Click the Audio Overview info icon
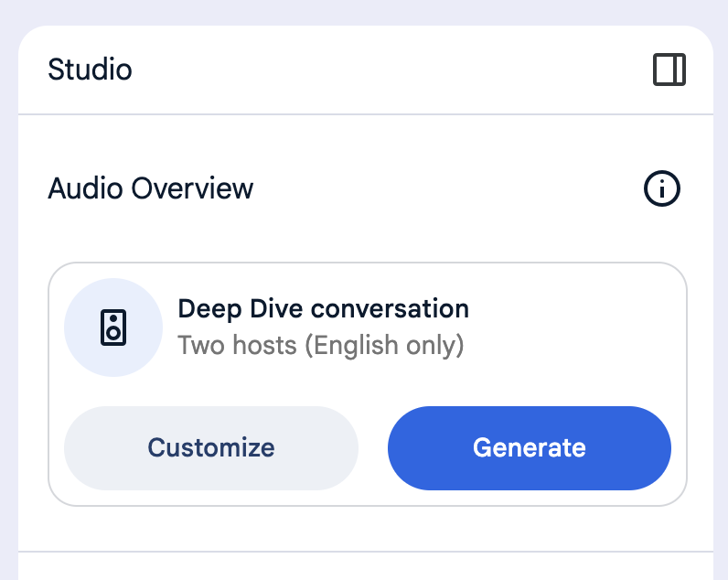This screenshot has height=580, width=728. [x=662, y=189]
